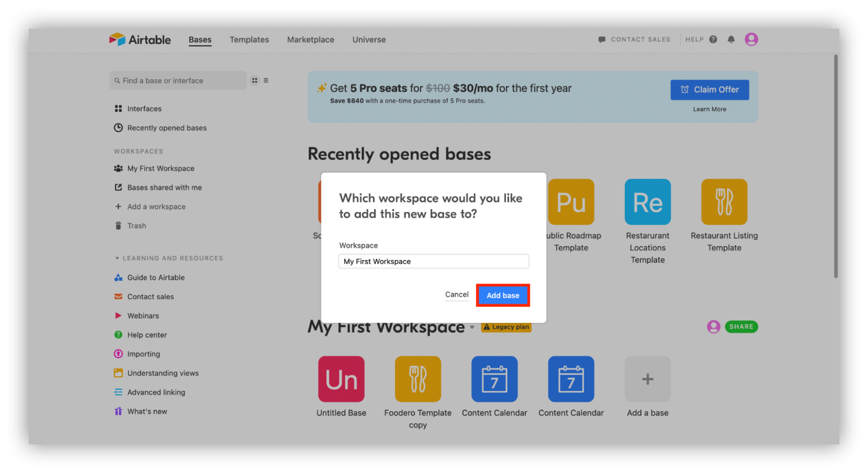Open the Untitled Base icon
The width and height of the screenshot is (868, 473).
click(341, 379)
